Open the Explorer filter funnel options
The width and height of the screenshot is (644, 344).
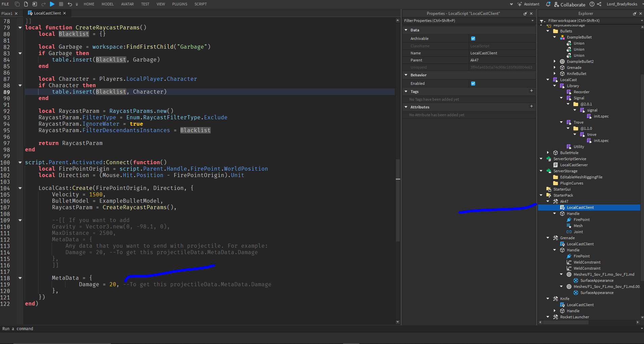click(542, 21)
